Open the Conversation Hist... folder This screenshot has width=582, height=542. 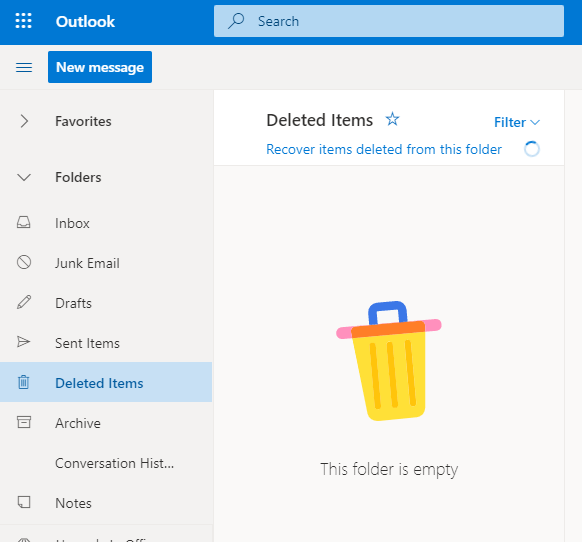(x=106, y=463)
